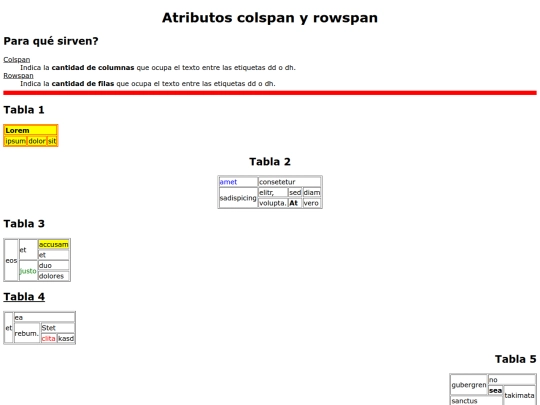Select the 'ipsum' cell in Tabla 1
This screenshot has height=405, width=540.
pyautogui.click(x=15, y=141)
